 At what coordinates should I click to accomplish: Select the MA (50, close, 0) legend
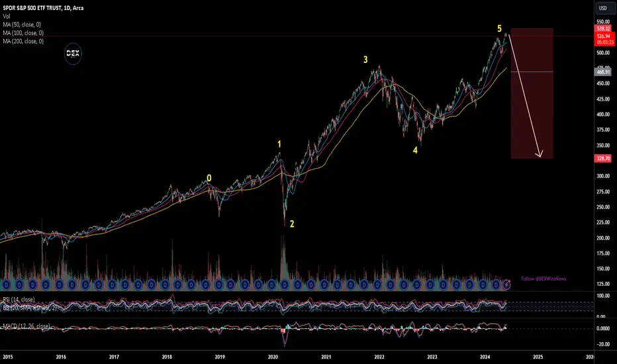pos(22,24)
